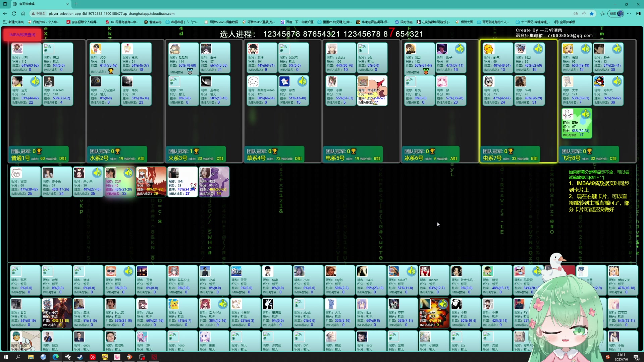Viewport: 644px width, 362px height.
Task: Click the silver medal on 哈哈明's card
Action: [190, 72]
